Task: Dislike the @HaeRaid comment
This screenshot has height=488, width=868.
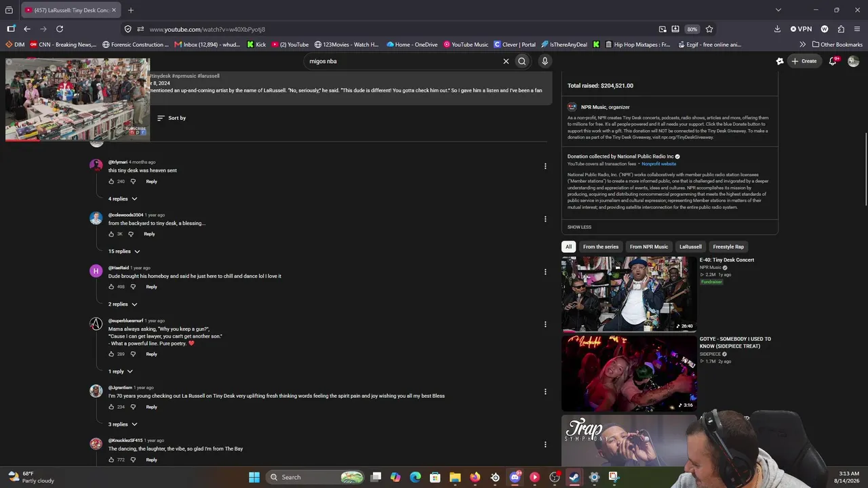Action: tap(133, 287)
